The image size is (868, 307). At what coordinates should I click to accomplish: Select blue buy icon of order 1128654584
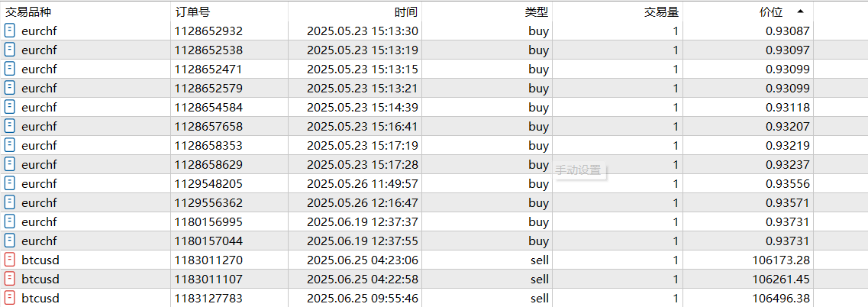tap(9, 107)
